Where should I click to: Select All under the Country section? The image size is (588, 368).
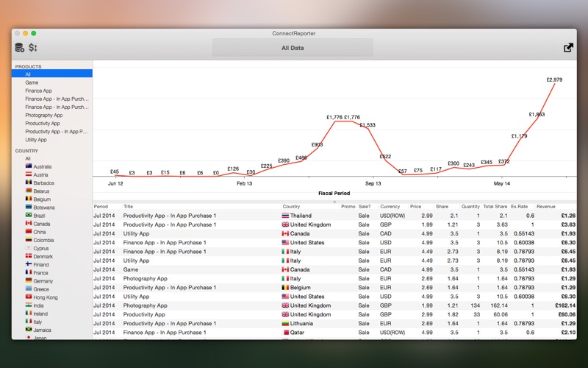pos(28,158)
